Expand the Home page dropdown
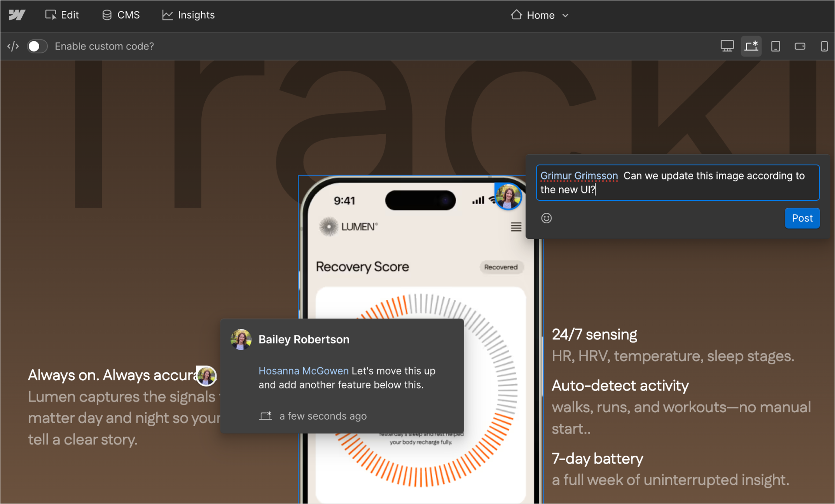This screenshot has height=504, width=835. [539, 15]
